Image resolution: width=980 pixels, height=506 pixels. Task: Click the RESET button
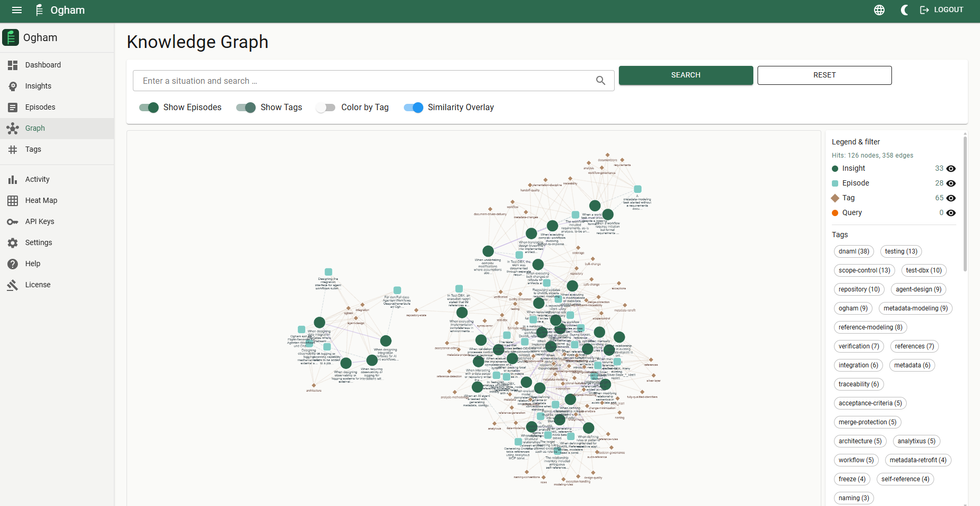point(824,75)
